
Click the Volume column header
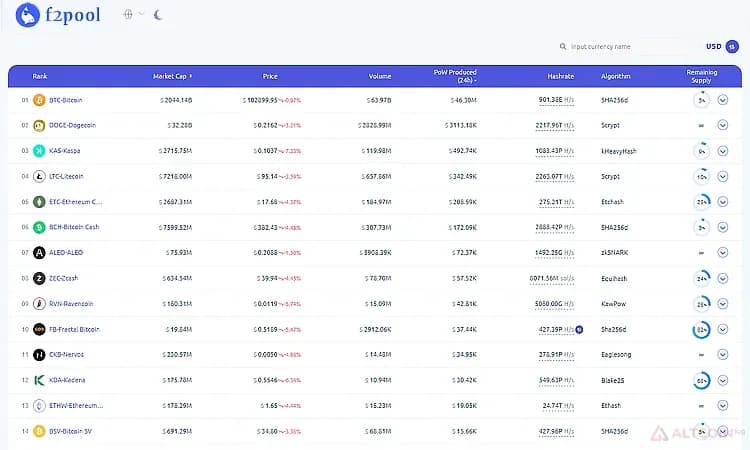380,76
